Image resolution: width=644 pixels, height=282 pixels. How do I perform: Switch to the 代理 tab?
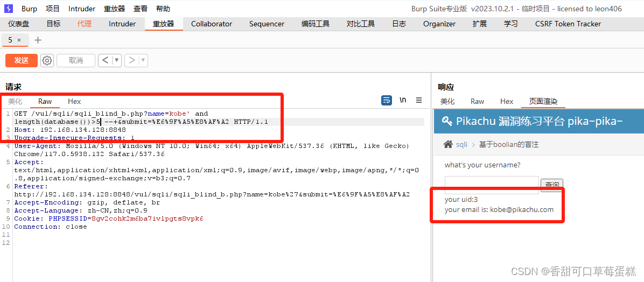click(84, 24)
